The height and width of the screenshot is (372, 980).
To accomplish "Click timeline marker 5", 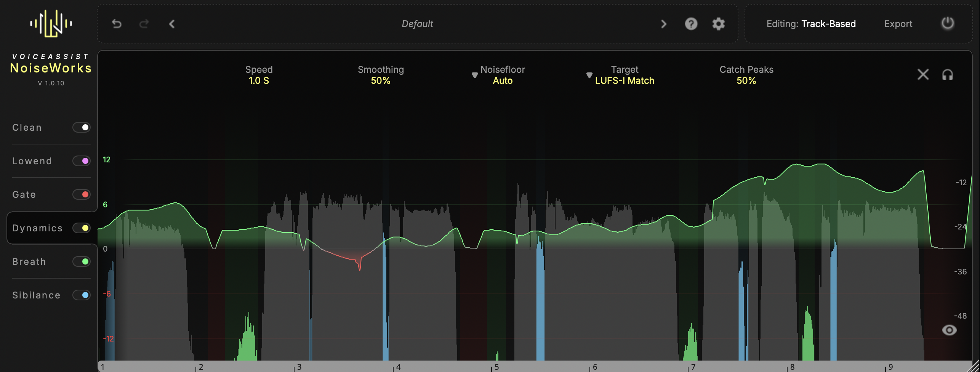I will (x=496, y=367).
